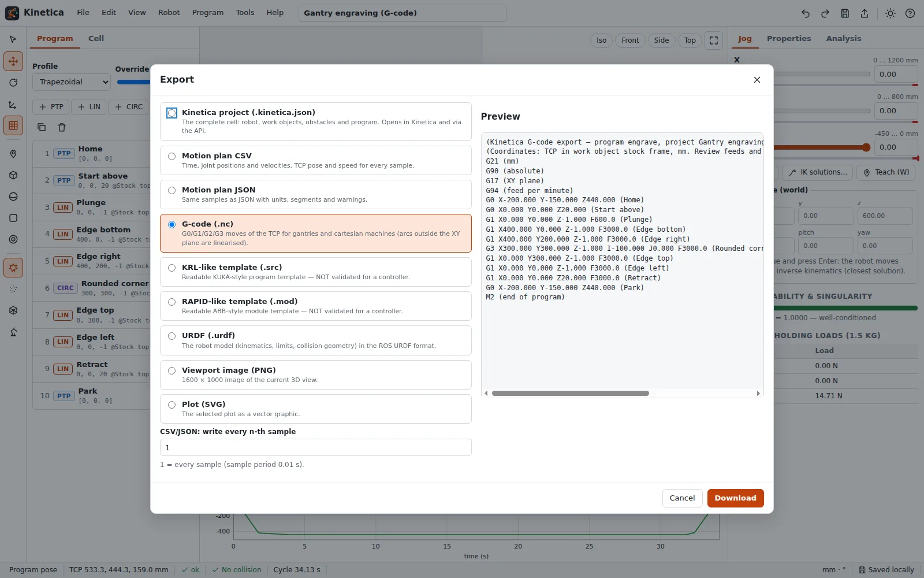
Task: Add a PTP motion step
Action: pos(51,107)
